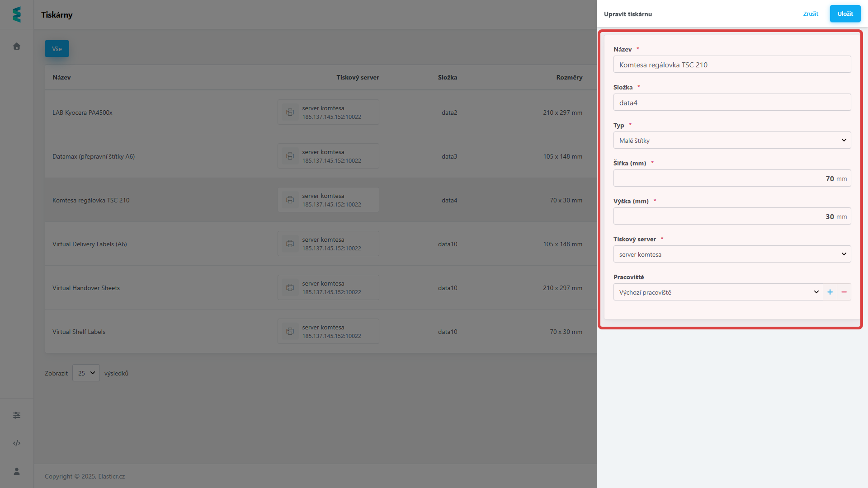
Task: Click the Název column header
Action: pos(61,77)
